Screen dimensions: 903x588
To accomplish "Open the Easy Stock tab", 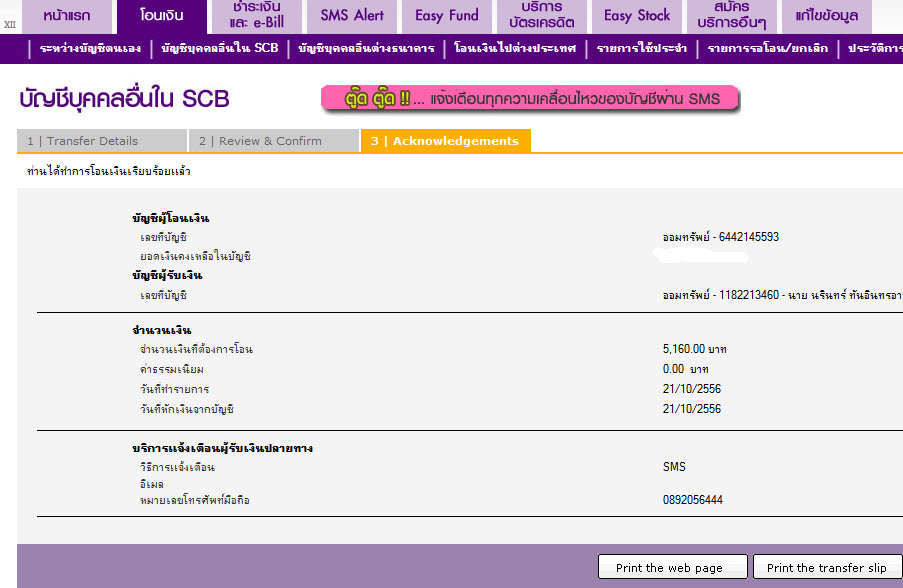I will coord(637,16).
